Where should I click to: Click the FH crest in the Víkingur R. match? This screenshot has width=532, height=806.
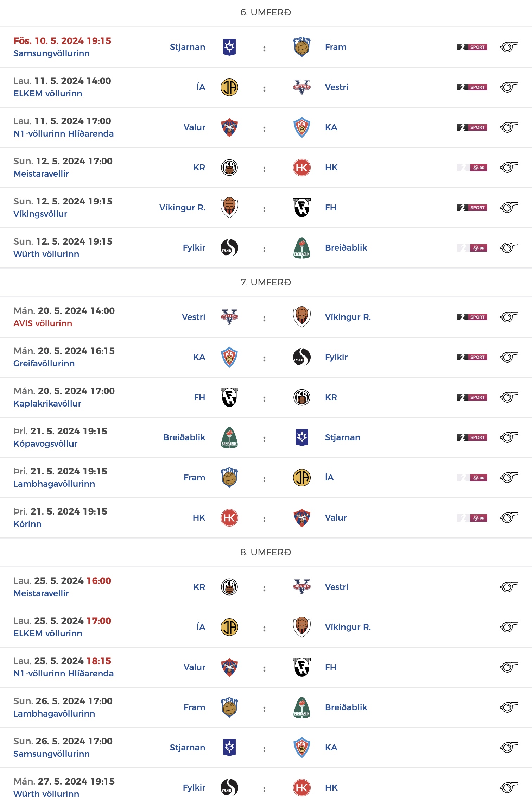[x=302, y=208]
